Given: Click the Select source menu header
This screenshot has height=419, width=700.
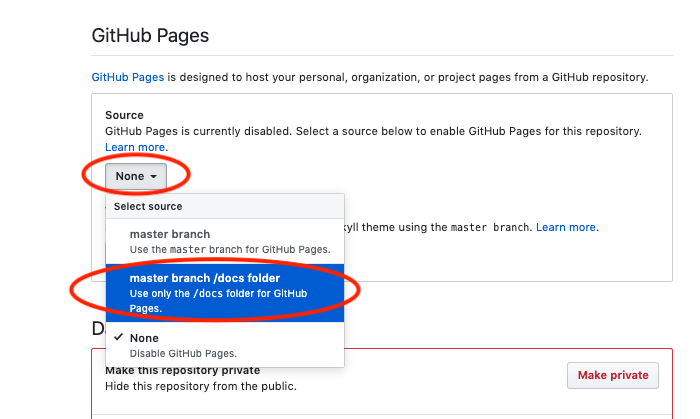Looking at the screenshot, I should 225,206.
